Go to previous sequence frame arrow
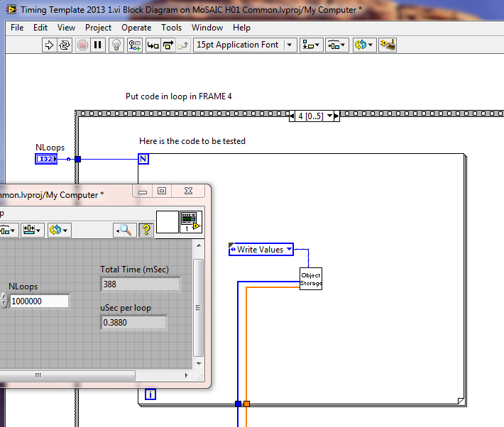The height and width of the screenshot is (427, 504). [292, 116]
